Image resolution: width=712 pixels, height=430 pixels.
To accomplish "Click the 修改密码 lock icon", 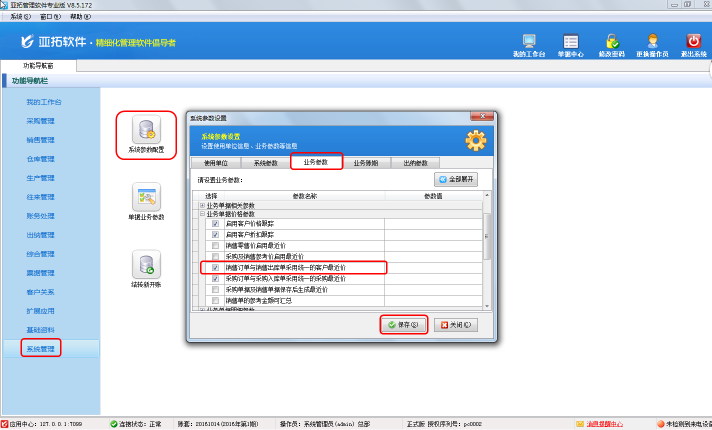I will pyautogui.click(x=611, y=42).
